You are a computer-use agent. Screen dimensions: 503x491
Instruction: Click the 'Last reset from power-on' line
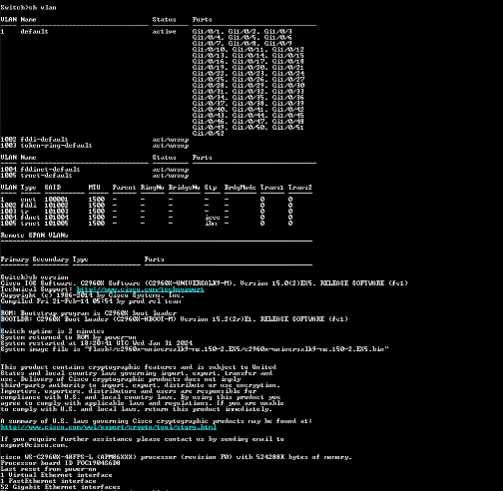pos(48,469)
